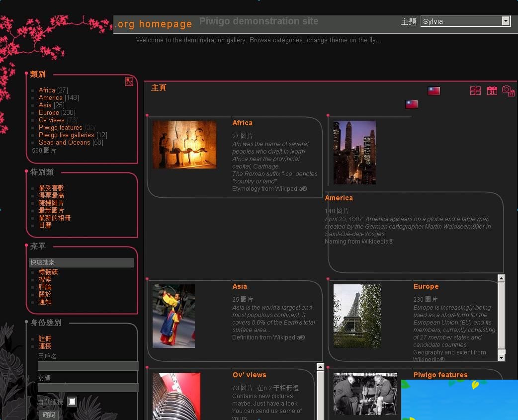Select Seas and Oceans in category list

(x=65, y=143)
